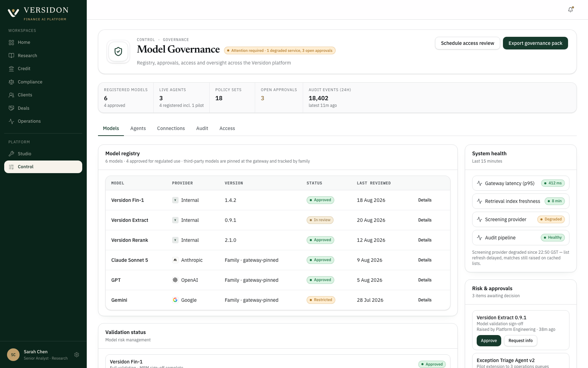This screenshot has width=588, height=368.
Task: Open the Studio platform section
Action: click(43, 154)
